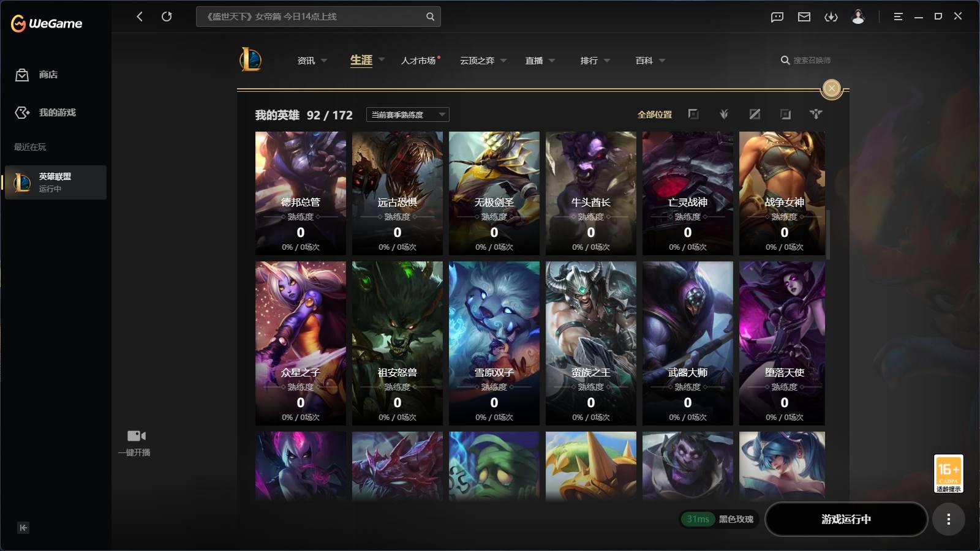This screenshot has height=551, width=980.
Task: Filter heroes by bottom lane position
Action: pyautogui.click(x=785, y=114)
